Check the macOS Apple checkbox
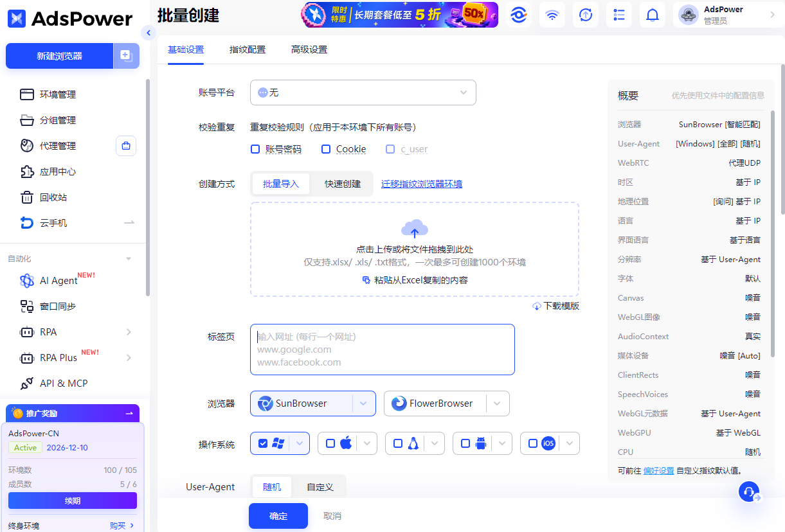This screenshot has width=785, height=532. pos(330,443)
